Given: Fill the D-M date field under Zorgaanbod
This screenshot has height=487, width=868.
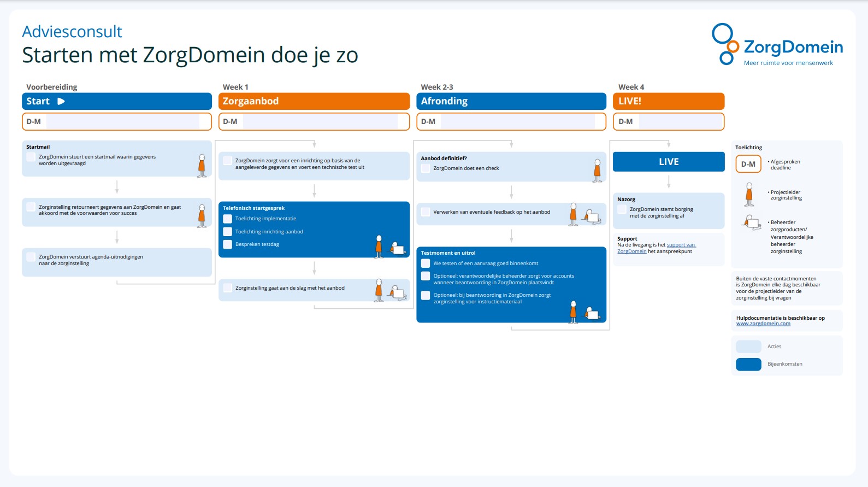Looking at the screenshot, I should tap(320, 121).
